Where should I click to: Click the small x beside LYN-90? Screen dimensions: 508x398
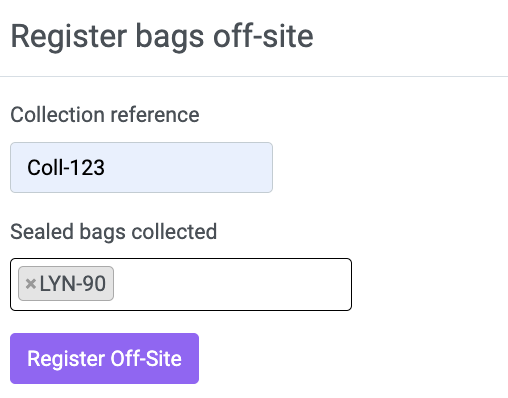click(31, 284)
